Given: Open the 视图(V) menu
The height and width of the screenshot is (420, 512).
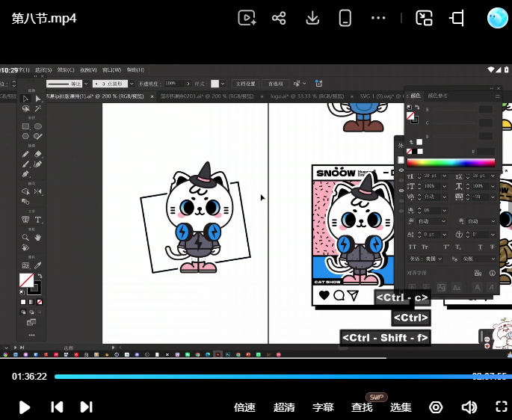Looking at the screenshot, I should pyautogui.click(x=88, y=70).
